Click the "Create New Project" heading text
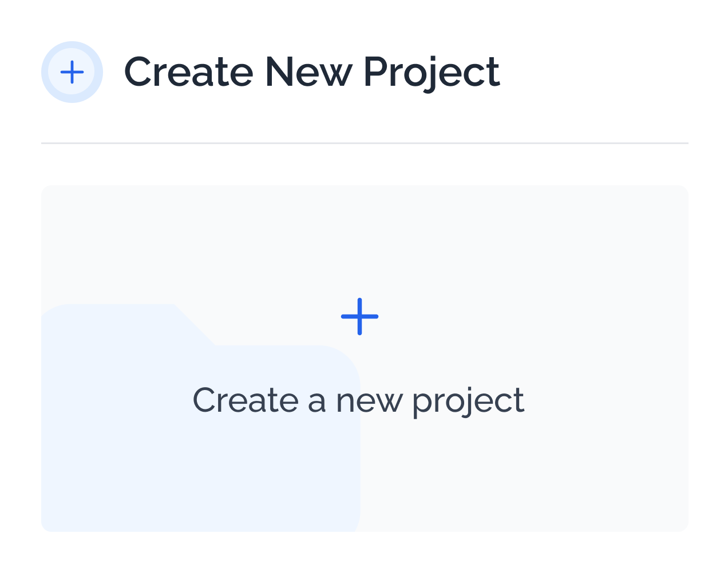728x573 pixels. tap(312, 73)
